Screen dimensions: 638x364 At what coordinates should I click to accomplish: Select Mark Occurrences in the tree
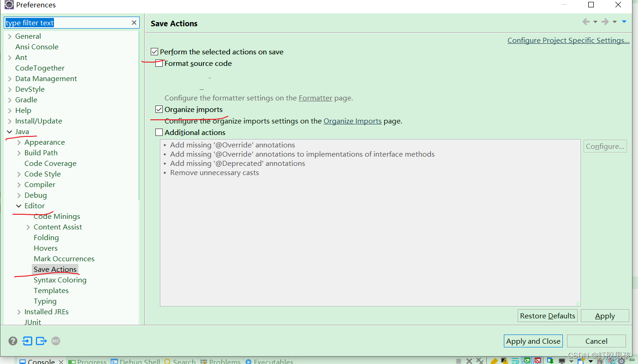tap(64, 259)
